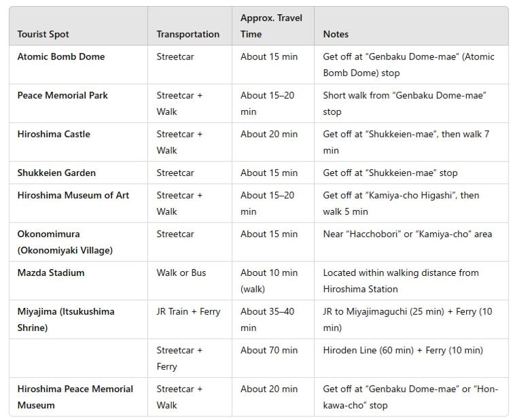Click the Hiroshima Peace Memorial Museum cell
The image size is (515, 420).
[x=75, y=397]
